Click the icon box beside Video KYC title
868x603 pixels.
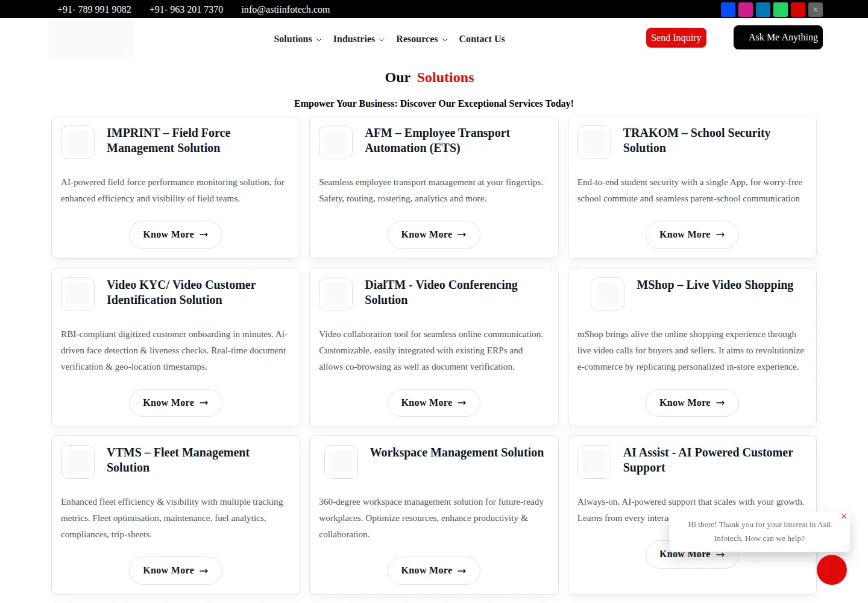78,294
